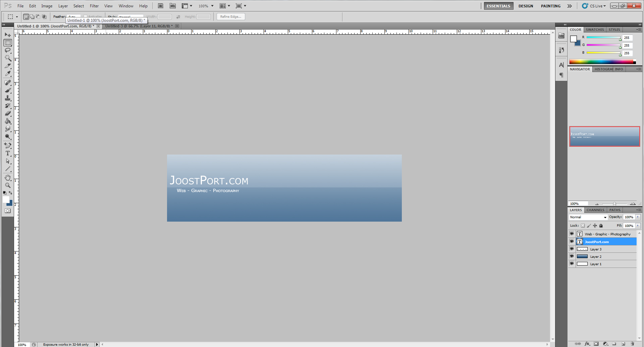Open the Layer menu
Viewport: 644px width, 347px height.
click(x=63, y=6)
